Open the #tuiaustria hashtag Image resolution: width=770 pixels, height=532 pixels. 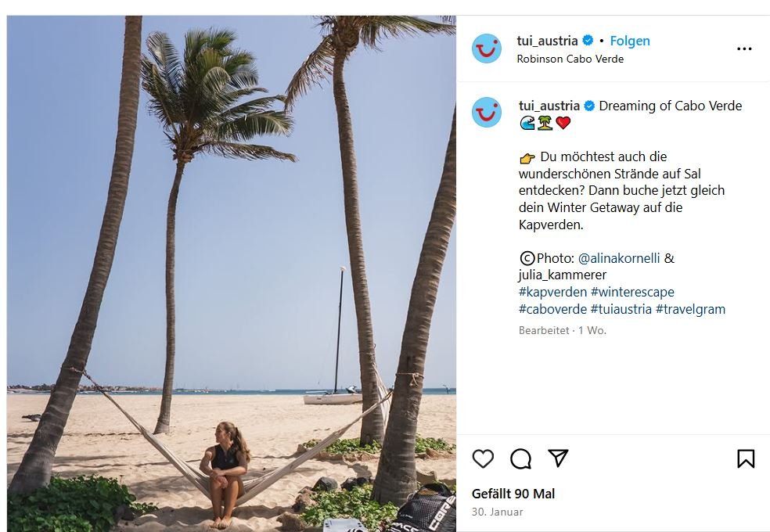[621, 309]
